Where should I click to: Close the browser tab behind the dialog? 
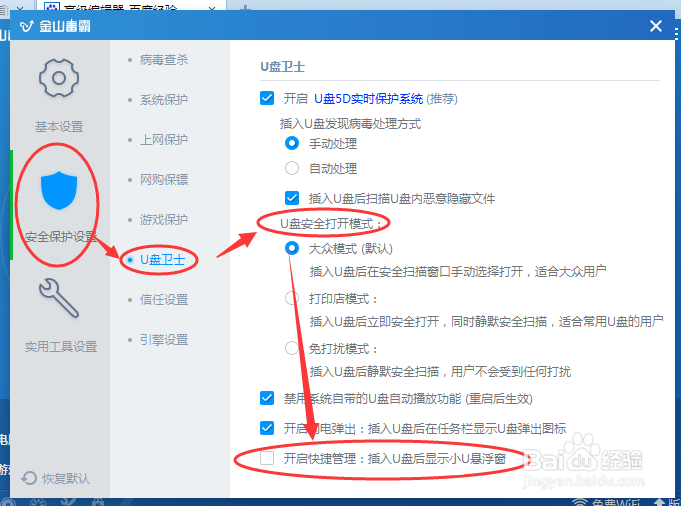point(212,7)
